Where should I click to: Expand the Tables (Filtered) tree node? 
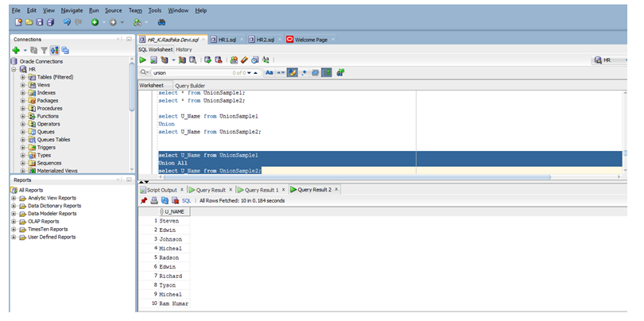click(23, 77)
